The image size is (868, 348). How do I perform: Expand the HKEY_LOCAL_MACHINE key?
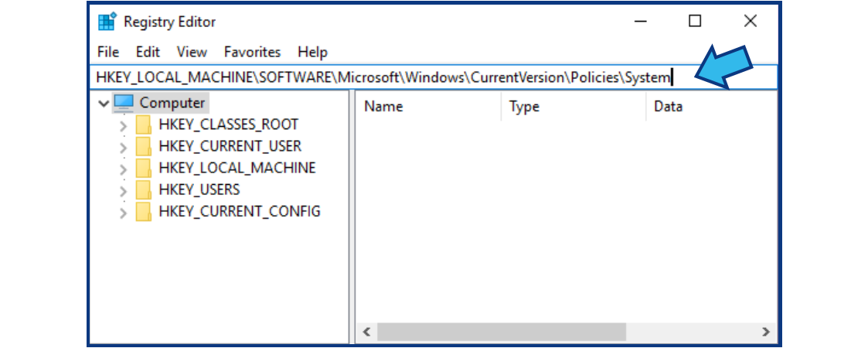point(123,169)
